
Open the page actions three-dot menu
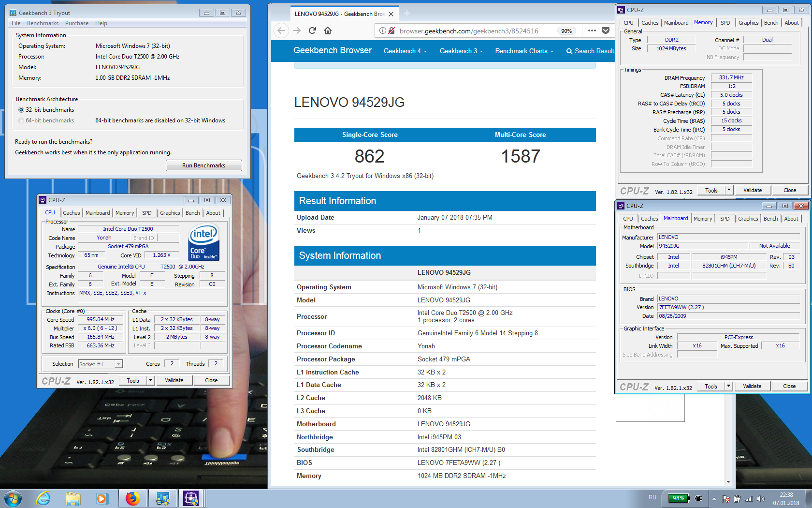592,30
